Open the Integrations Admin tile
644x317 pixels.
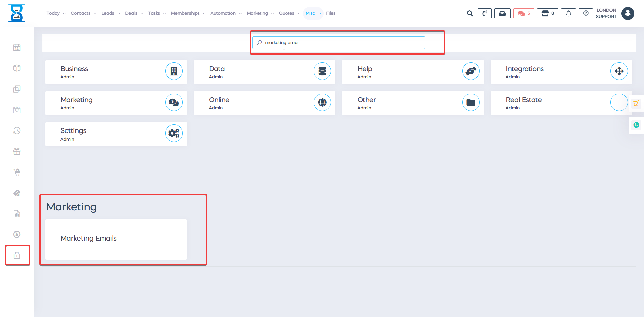[x=561, y=72]
